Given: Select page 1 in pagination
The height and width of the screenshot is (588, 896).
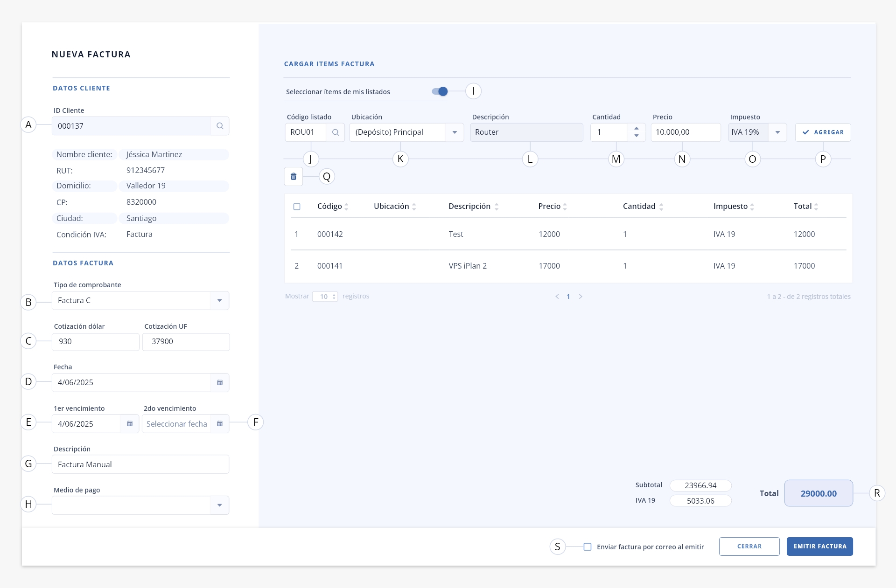Looking at the screenshot, I should (568, 297).
